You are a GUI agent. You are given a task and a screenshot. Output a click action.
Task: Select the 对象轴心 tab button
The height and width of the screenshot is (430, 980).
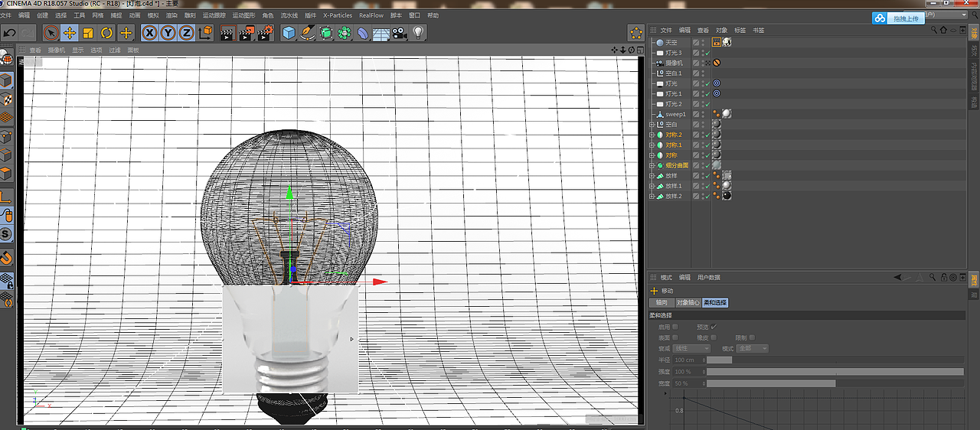pos(688,303)
